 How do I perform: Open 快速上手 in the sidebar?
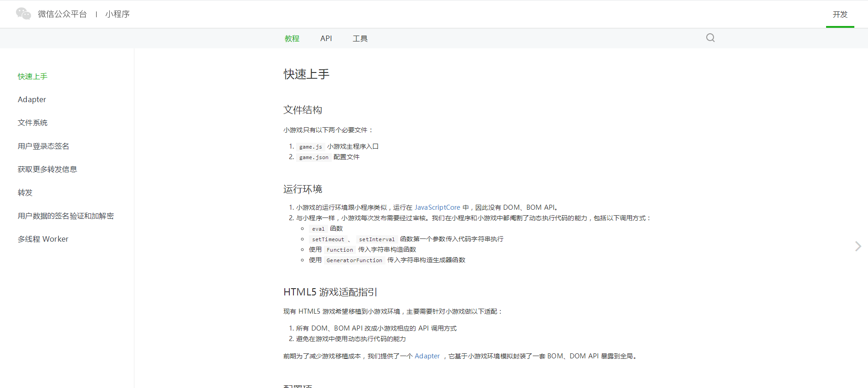coord(33,76)
